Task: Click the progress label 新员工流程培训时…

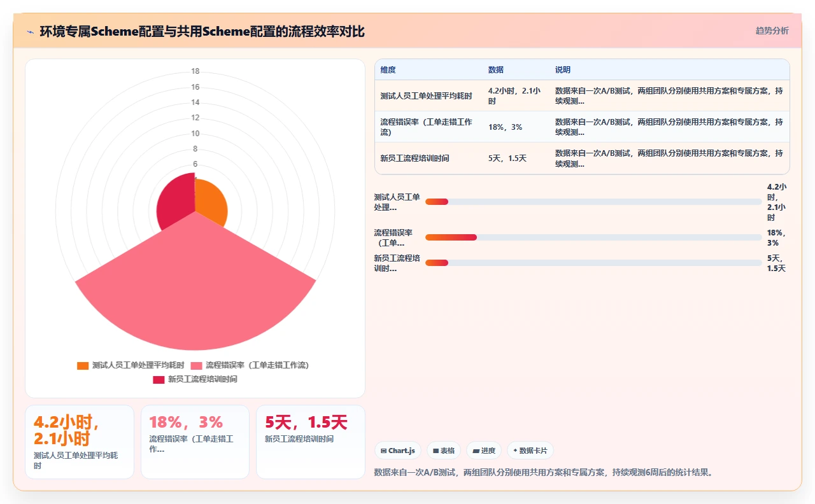Action: [397, 263]
